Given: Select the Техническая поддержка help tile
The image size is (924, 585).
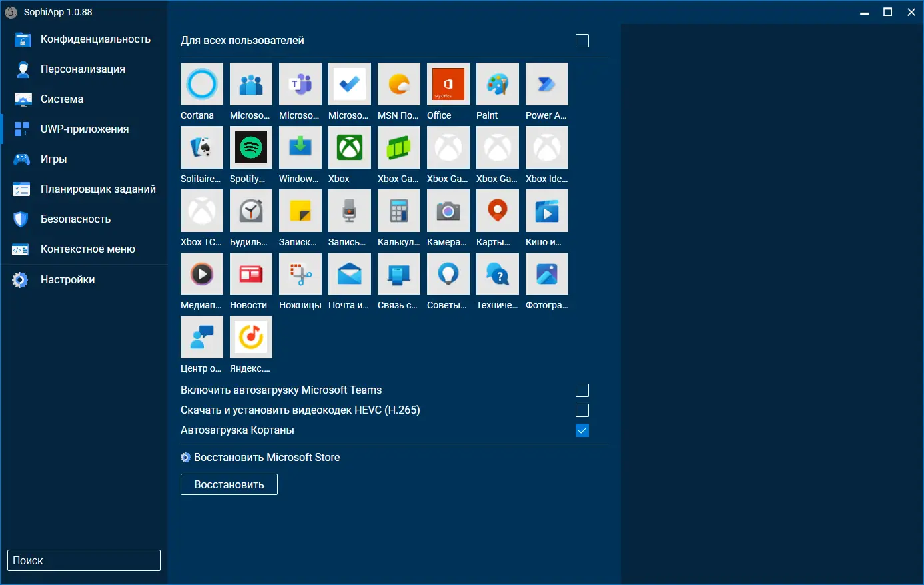Looking at the screenshot, I should (x=498, y=274).
